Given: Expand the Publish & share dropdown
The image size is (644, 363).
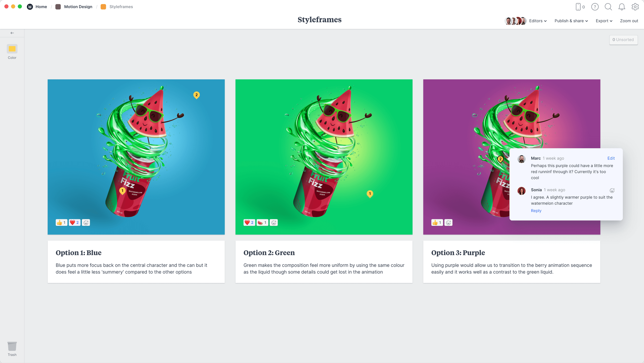Looking at the screenshot, I should coord(571,21).
